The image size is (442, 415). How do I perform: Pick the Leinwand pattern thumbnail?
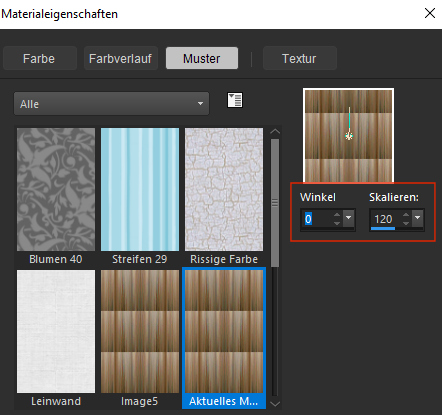coord(56,332)
